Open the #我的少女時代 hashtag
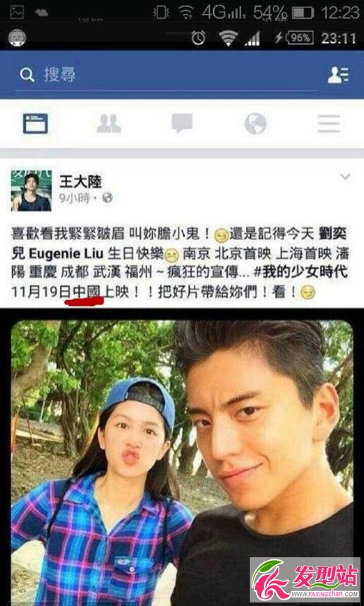 point(301,272)
